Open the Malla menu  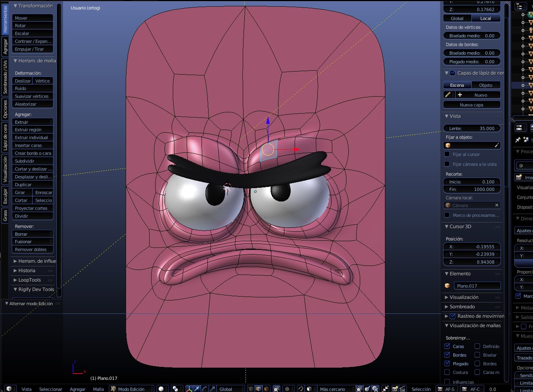pyautogui.click(x=98, y=389)
